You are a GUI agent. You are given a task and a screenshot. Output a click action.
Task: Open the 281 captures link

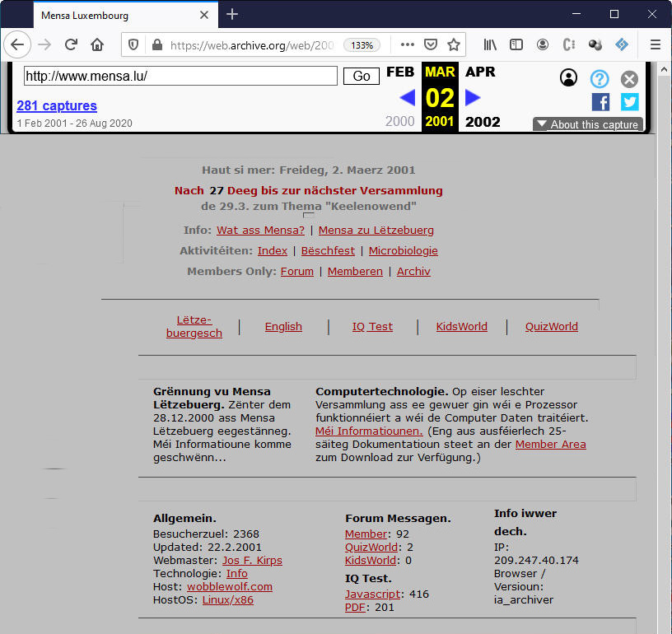click(57, 105)
